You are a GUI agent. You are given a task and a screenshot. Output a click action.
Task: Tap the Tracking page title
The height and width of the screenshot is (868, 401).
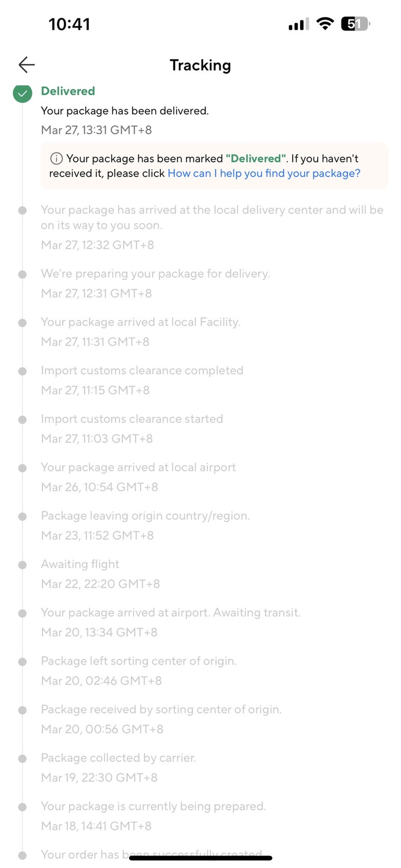pos(200,65)
